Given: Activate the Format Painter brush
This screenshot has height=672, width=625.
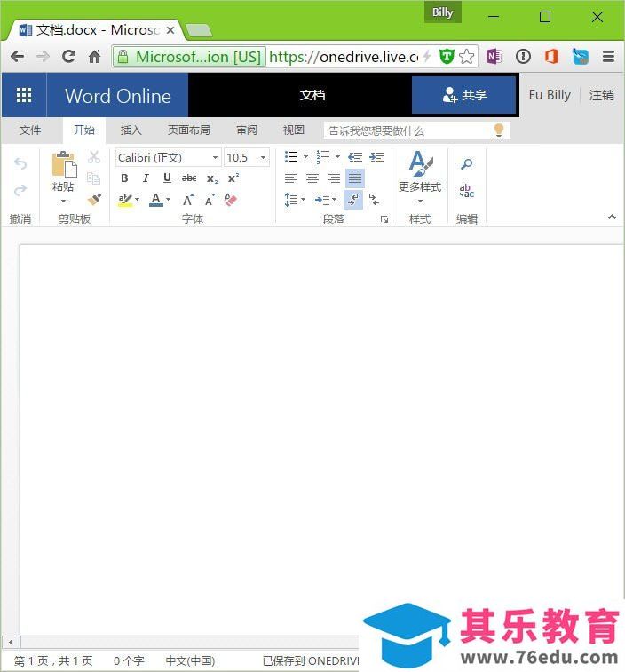Looking at the screenshot, I should [x=94, y=199].
